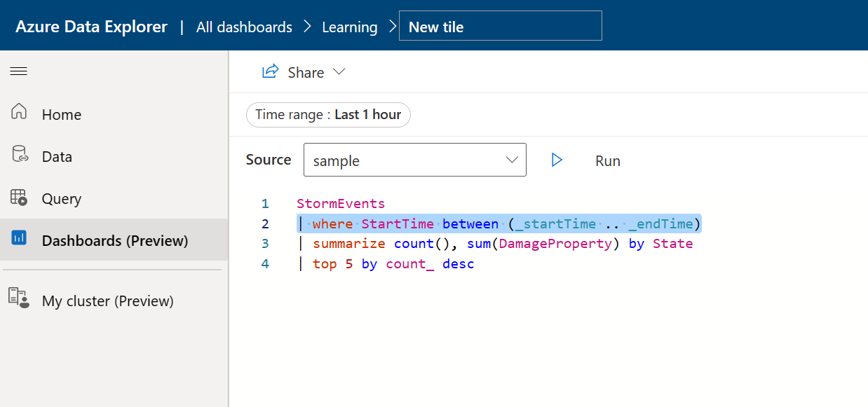Go to All dashboards breadcrumb
This screenshot has height=407, width=868.
point(244,27)
